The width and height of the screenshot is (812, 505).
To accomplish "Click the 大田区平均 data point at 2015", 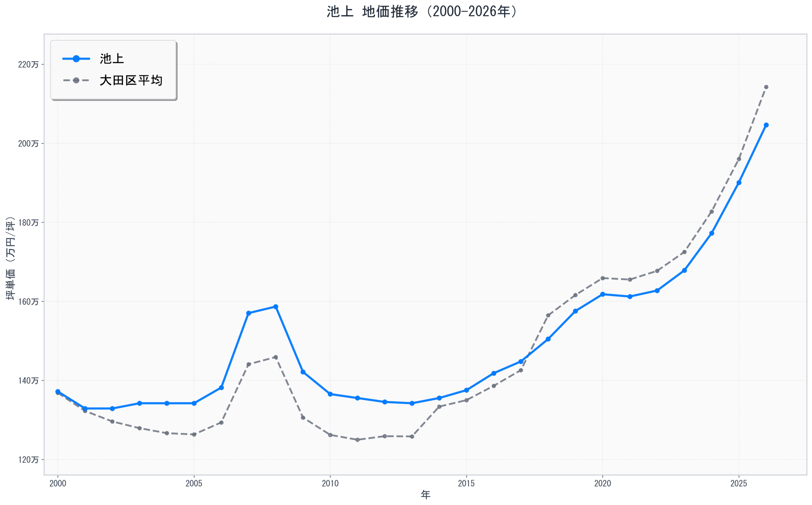I will tap(467, 400).
